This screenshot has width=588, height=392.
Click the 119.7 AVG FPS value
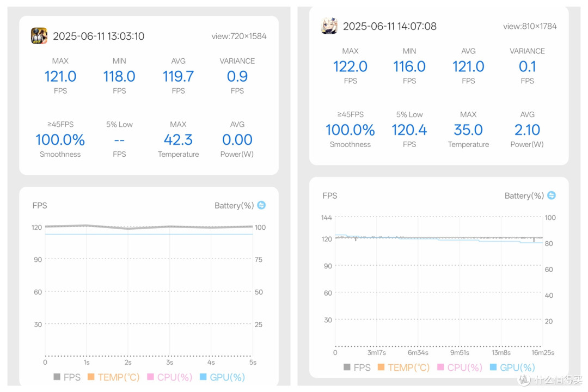(x=178, y=77)
